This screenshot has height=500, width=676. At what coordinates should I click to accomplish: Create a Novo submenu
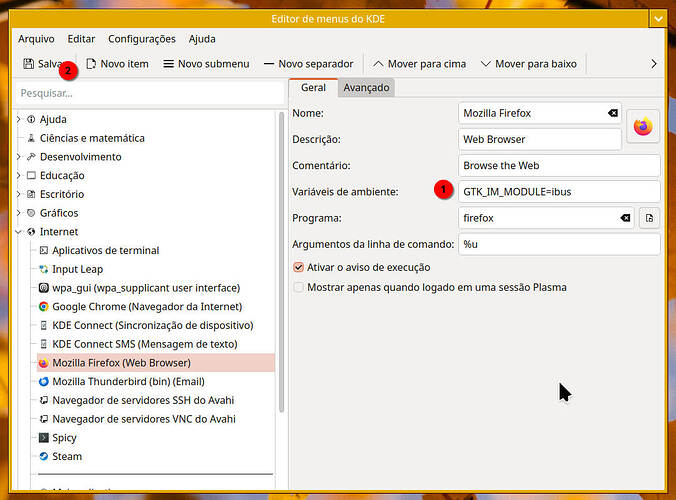tap(206, 64)
